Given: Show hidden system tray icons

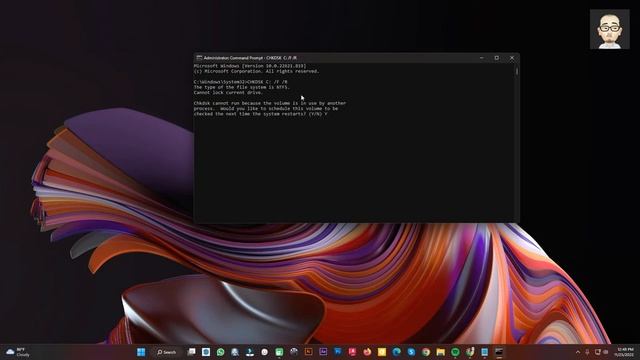Looking at the screenshot, I should [578, 352].
